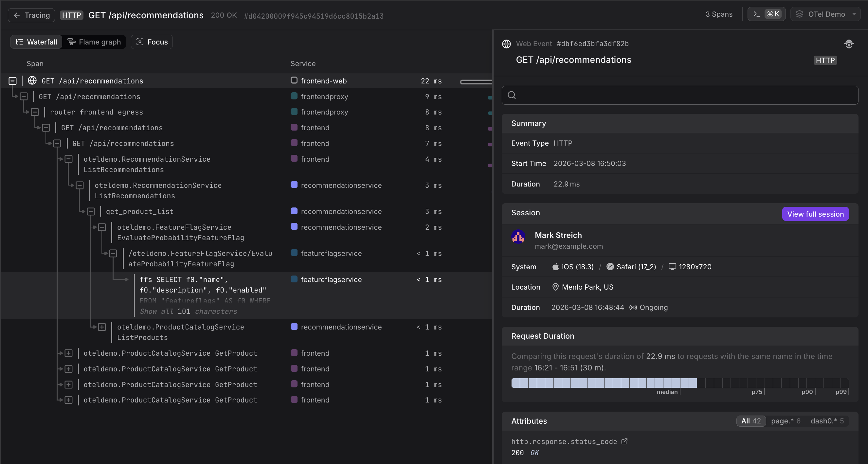Expand the ProductCatalogService ListProducts span
This screenshot has height=464, width=868.
102,327
